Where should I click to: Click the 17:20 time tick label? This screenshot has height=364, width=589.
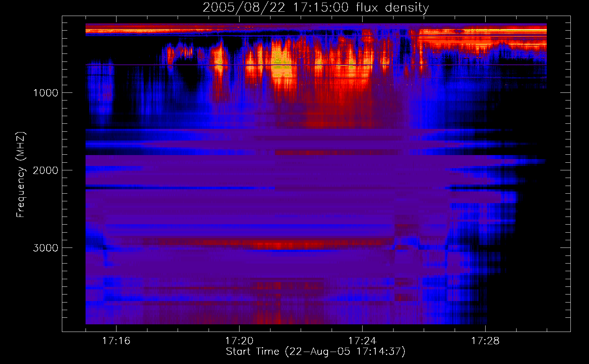click(x=239, y=341)
